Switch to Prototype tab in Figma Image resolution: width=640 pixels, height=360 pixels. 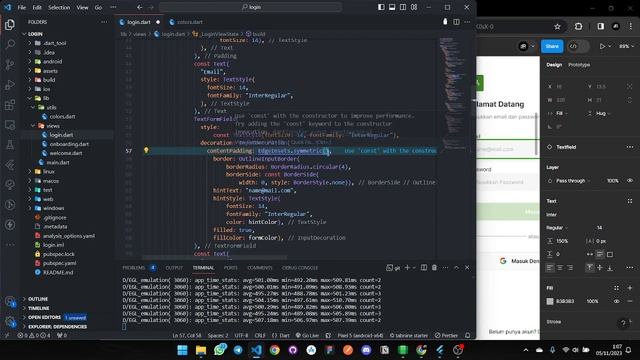(579, 65)
